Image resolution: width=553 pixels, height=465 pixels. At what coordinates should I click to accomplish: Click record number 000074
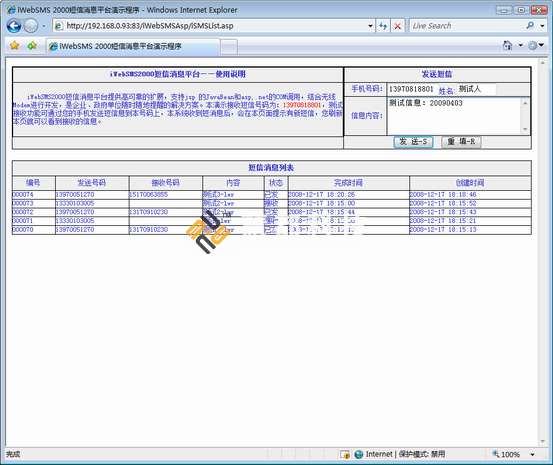[x=23, y=195]
